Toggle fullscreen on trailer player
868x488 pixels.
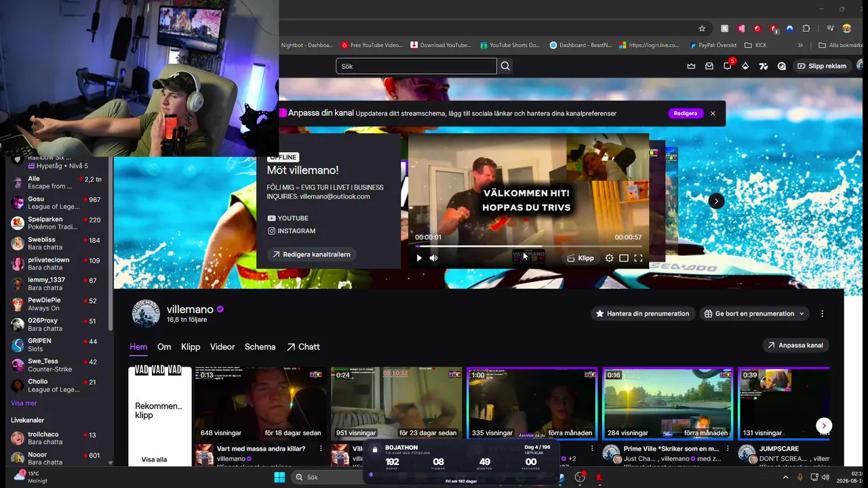638,258
